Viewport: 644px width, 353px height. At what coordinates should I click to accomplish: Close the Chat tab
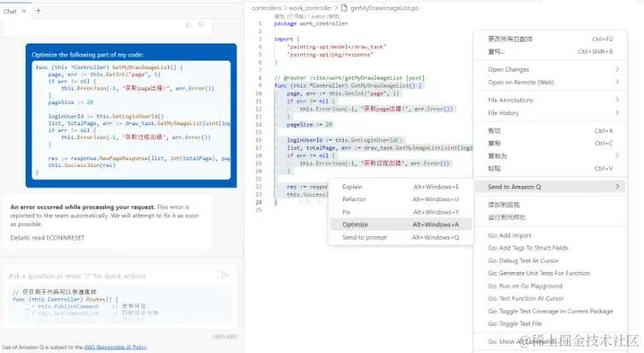coord(24,11)
